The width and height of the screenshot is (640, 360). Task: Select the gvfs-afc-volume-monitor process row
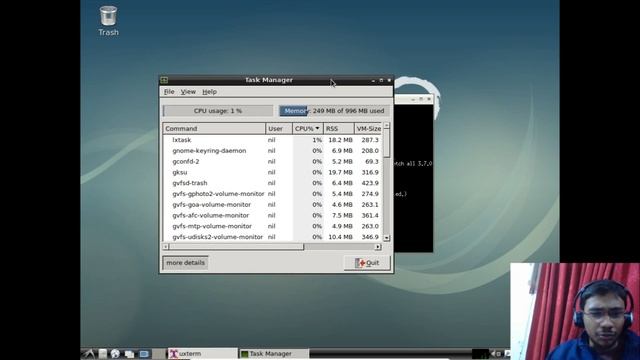(x=272, y=215)
